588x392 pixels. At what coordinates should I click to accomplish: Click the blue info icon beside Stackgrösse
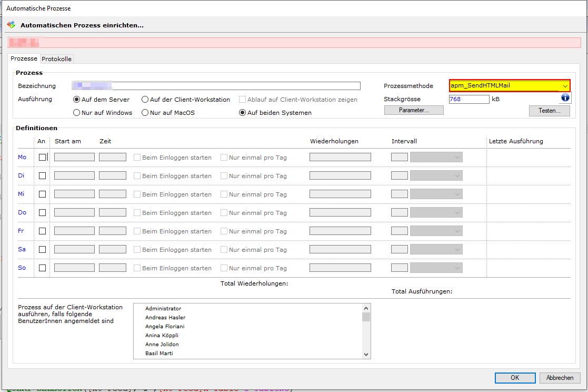(x=565, y=98)
